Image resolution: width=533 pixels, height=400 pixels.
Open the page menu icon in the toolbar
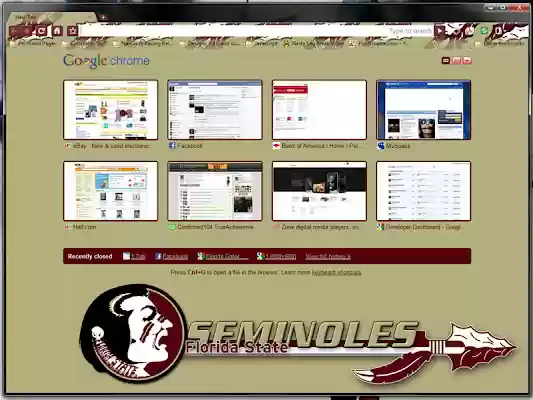point(499,31)
